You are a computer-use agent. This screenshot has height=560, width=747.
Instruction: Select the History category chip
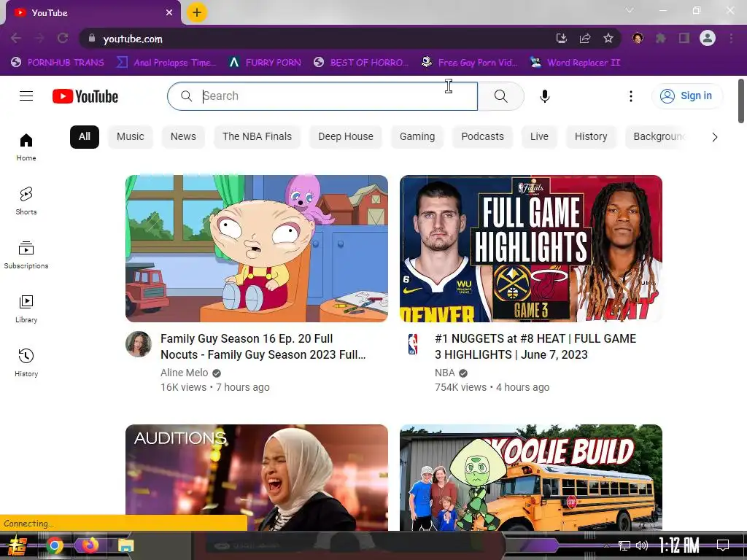(591, 136)
